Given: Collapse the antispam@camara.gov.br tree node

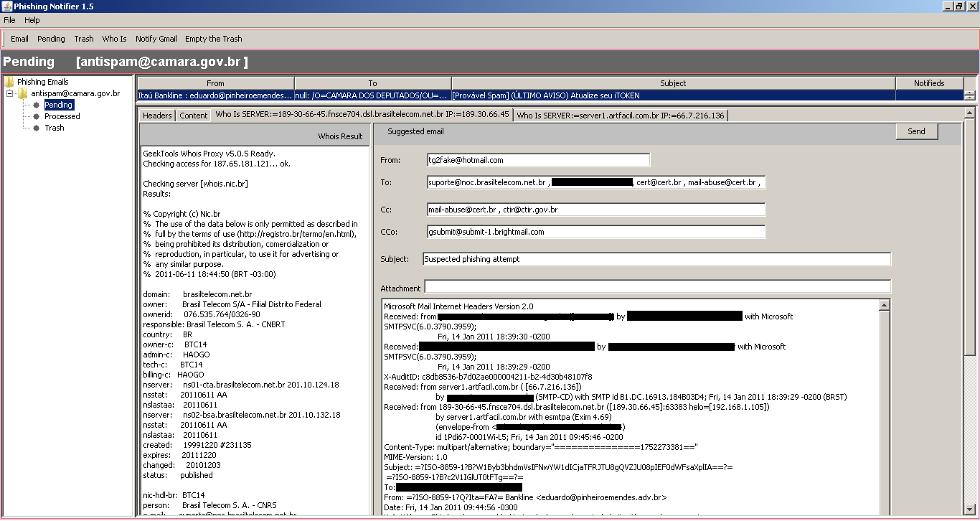Looking at the screenshot, I should click(10, 93).
